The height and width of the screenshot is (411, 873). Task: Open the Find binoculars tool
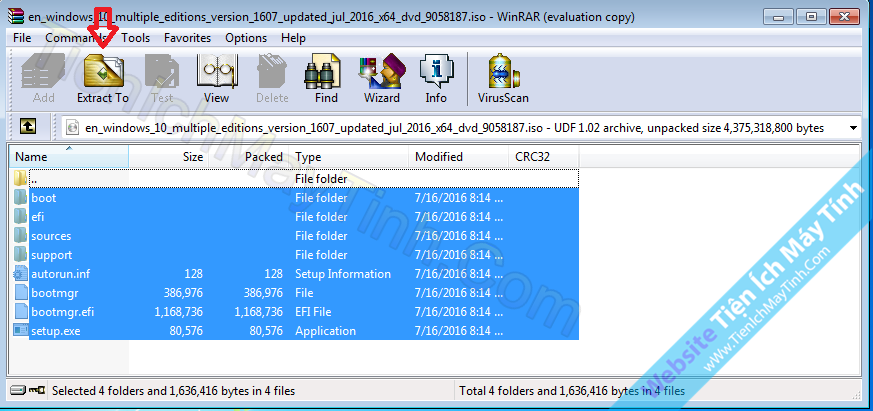322,71
